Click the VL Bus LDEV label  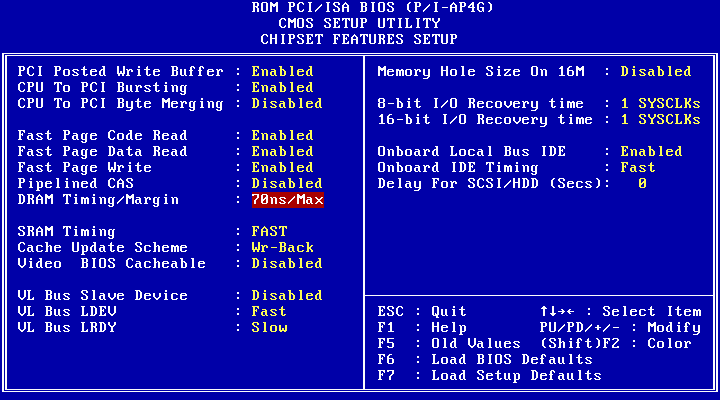pyautogui.click(x=67, y=311)
